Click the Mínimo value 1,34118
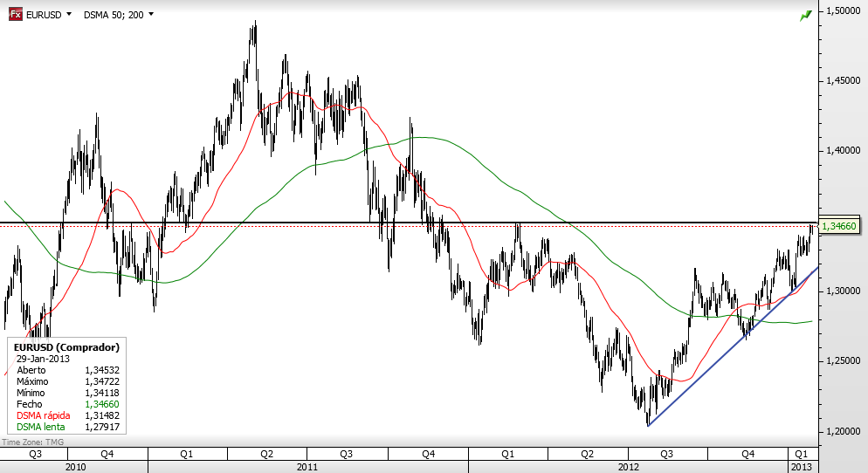The image size is (868, 473). (102, 393)
